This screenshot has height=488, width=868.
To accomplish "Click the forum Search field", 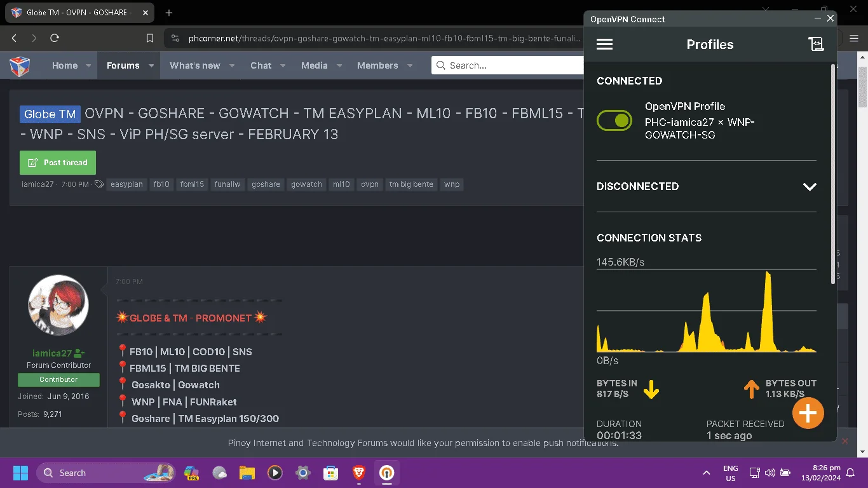I will 508,65.
